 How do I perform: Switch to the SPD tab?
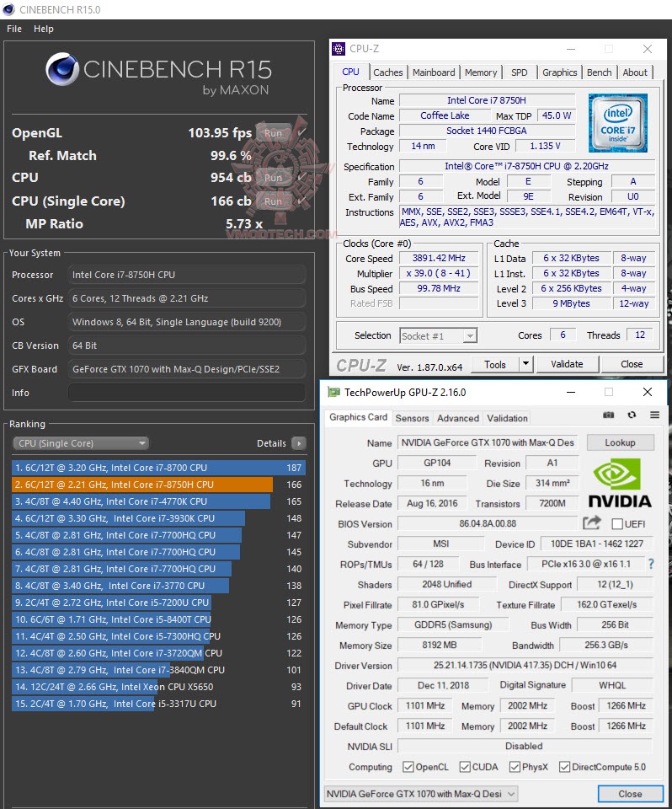(520, 72)
